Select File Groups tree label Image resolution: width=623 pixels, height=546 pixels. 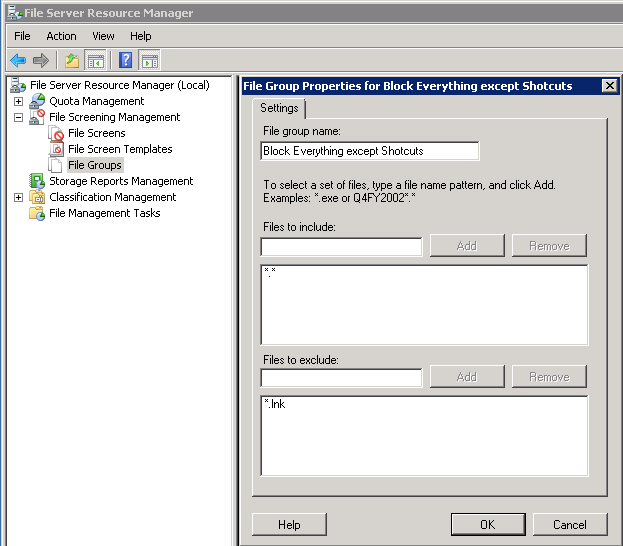(95, 165)
